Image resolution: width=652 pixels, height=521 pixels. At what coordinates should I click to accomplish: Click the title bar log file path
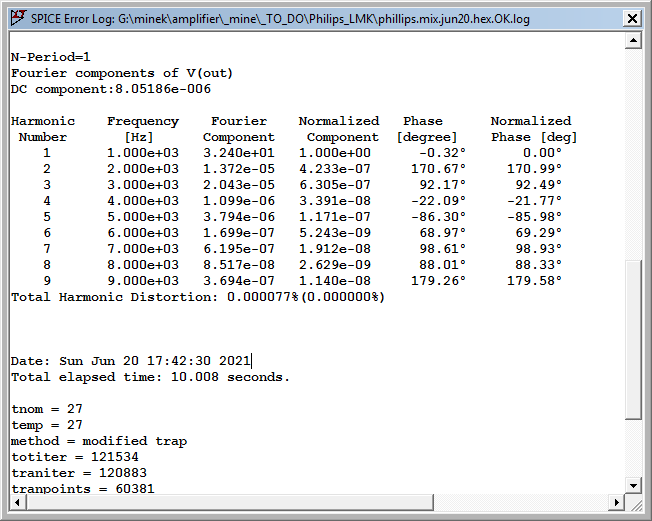tap(324, 19)
